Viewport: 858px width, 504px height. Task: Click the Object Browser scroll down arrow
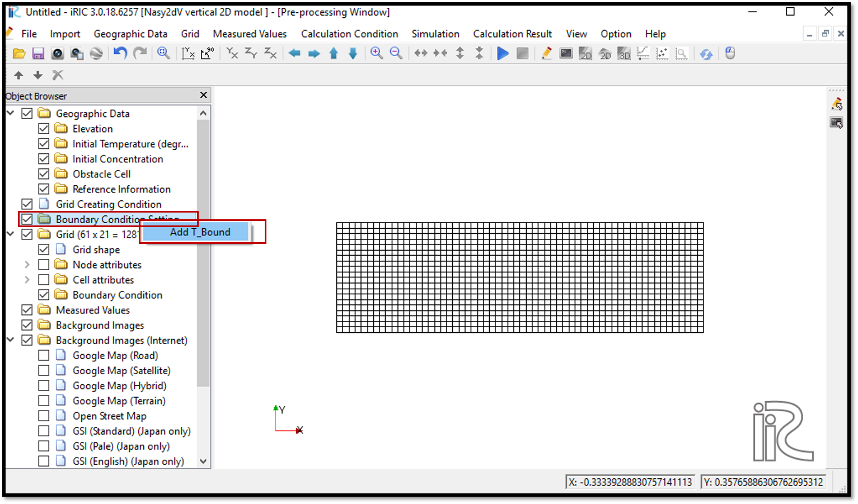coord(203,461)
